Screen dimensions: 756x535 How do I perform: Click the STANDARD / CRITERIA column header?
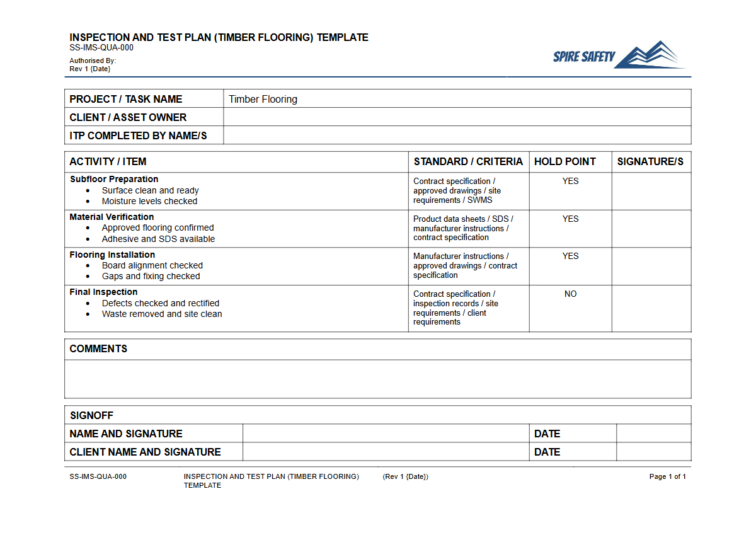[468, 161]
